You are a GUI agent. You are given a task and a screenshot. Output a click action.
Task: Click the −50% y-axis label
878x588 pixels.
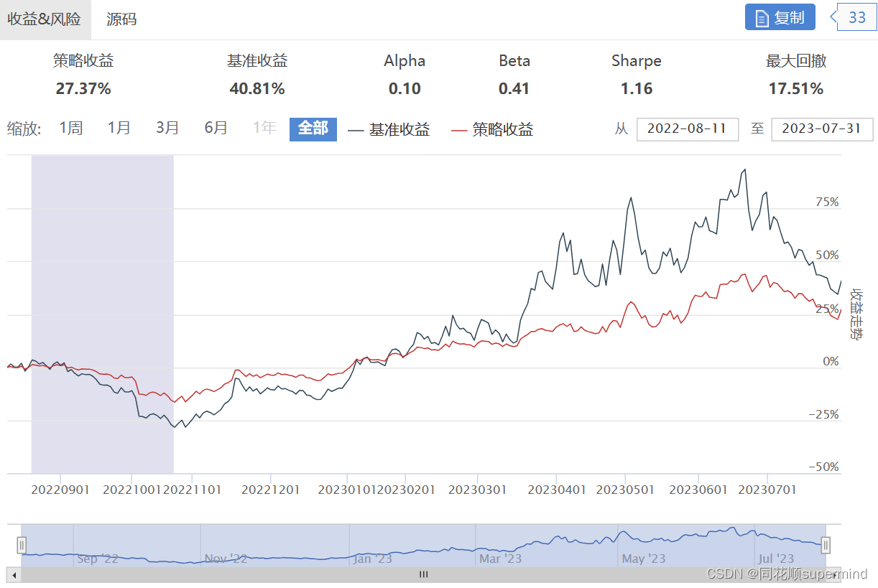[823, 467]
